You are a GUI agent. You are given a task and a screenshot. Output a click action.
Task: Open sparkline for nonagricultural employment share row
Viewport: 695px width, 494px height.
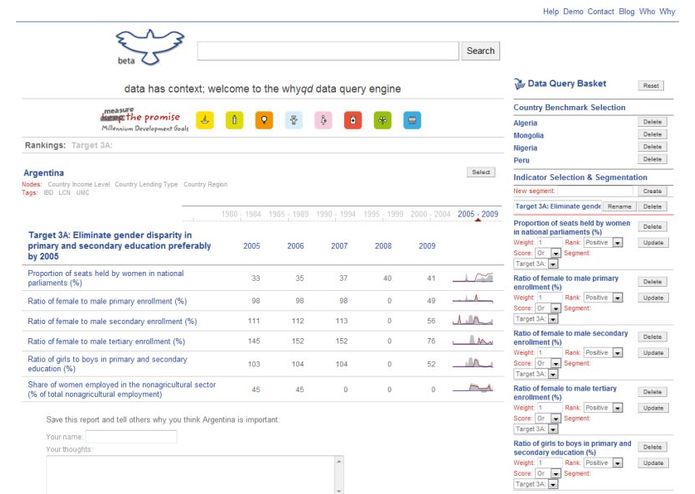[x=473, y=388]
